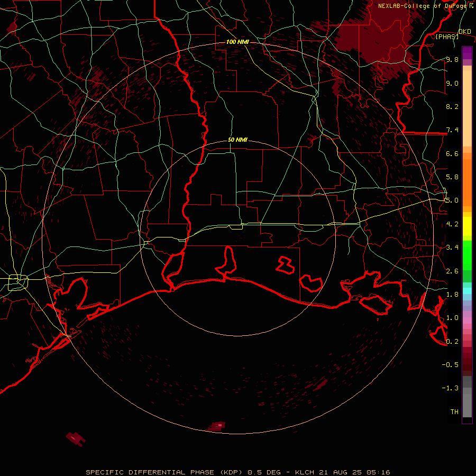Pick the bright green swatch in color bar
The image size is (476, 476).
click(x=467, y=255)
